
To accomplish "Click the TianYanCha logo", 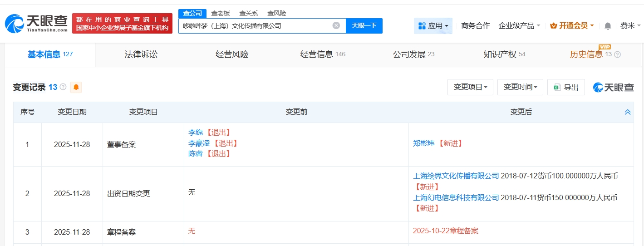I will tap(36, 23).
